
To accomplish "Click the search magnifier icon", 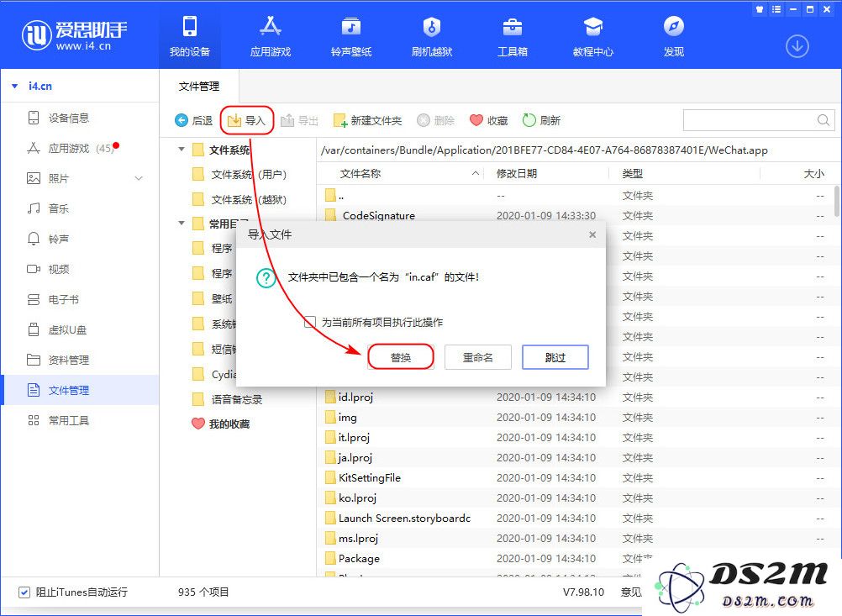I will pyautogui.click(x=823, y=120).
